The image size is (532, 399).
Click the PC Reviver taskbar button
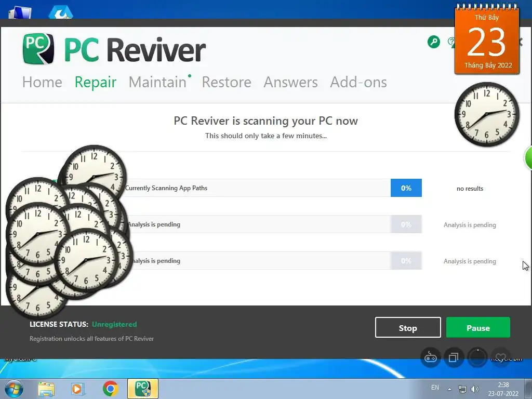pyautogui.click(x=143, y=389)
